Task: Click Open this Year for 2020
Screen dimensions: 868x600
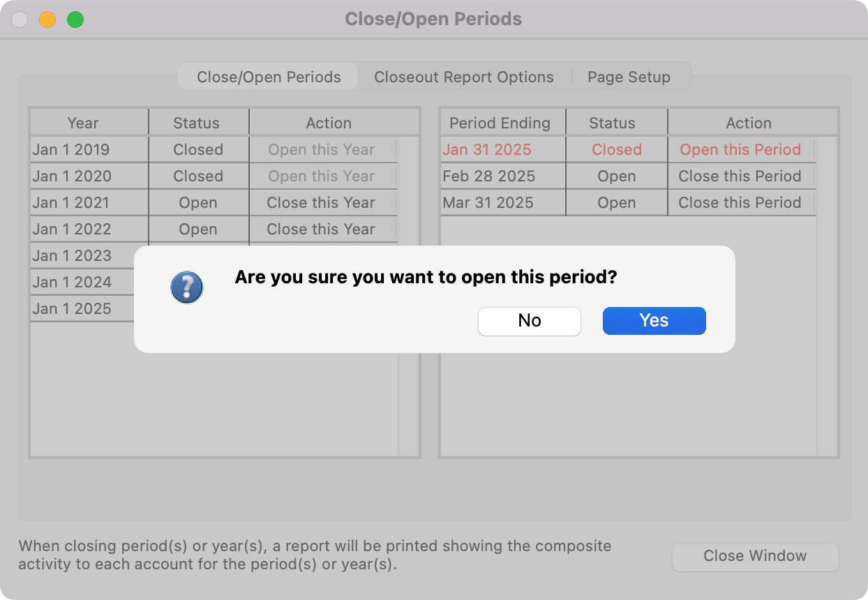Action: pos(321,177)
